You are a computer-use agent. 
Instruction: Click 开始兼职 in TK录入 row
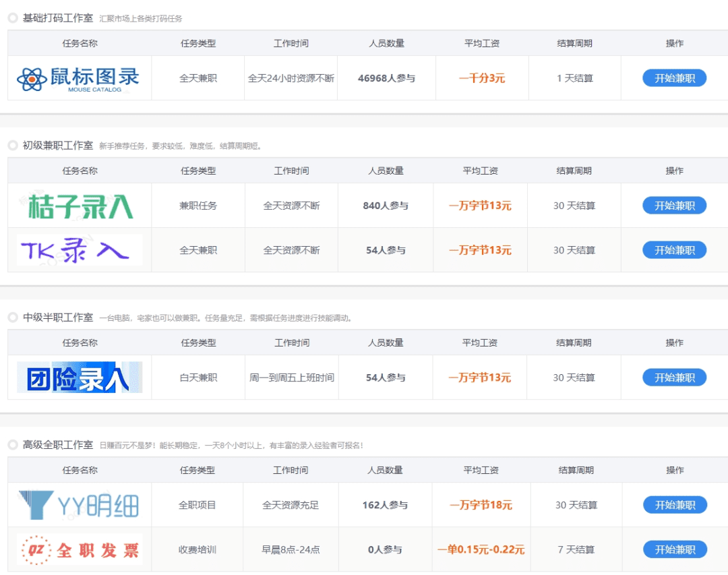675,250
